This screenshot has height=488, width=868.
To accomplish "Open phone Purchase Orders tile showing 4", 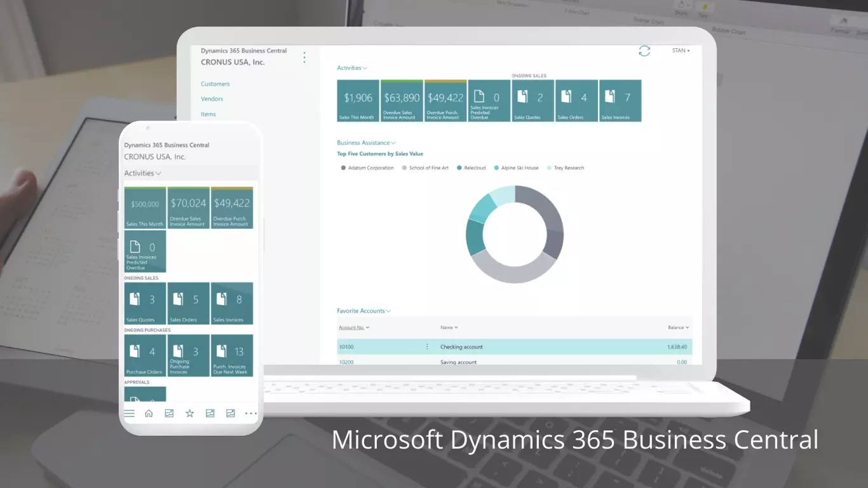I will click(145, 355).
